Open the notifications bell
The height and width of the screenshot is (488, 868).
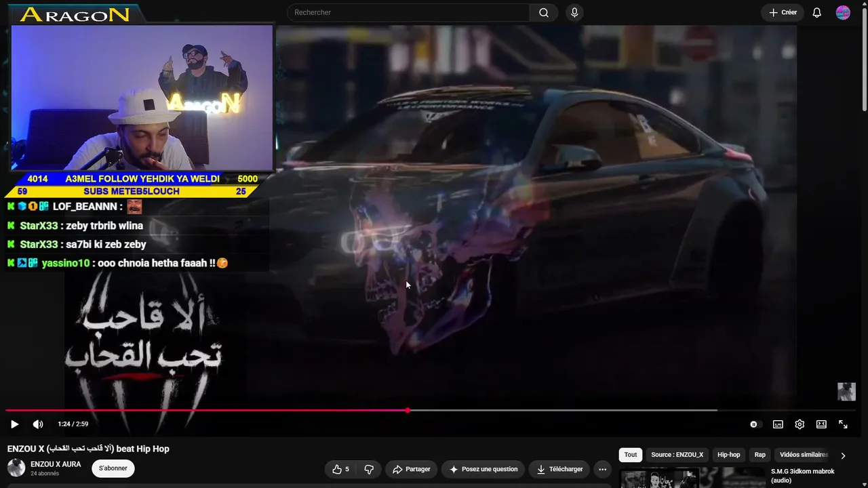point(817,12)
